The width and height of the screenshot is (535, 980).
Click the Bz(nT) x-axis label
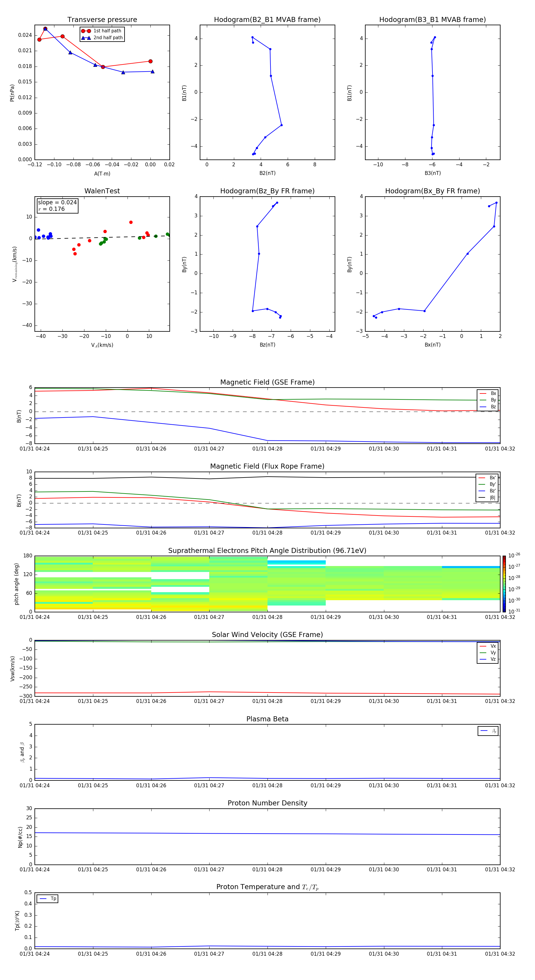(x=267, y=345)
